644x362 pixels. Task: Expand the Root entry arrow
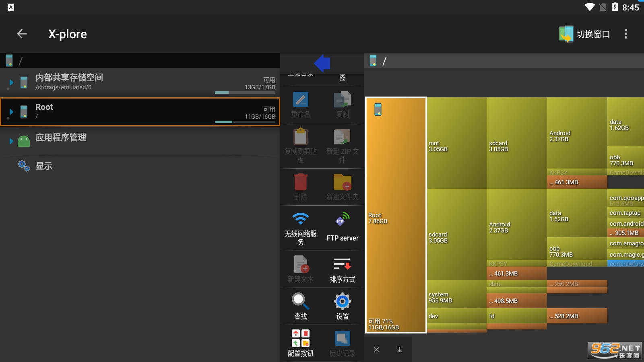(x=11, y=112)
